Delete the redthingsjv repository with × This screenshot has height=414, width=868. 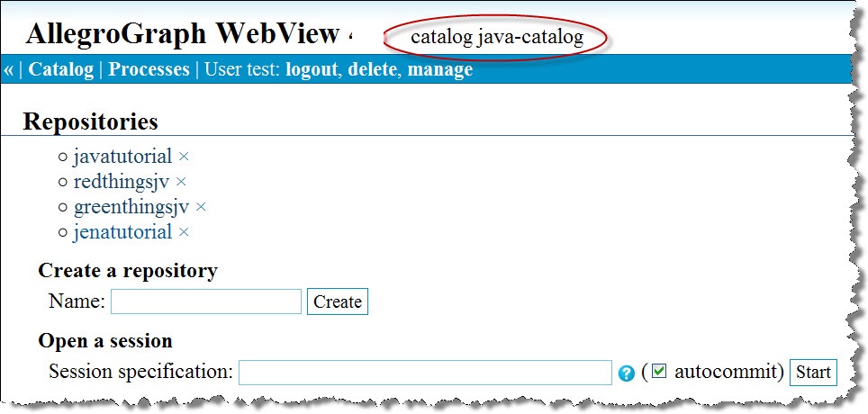pyautogui.click(x=181, y=182)
